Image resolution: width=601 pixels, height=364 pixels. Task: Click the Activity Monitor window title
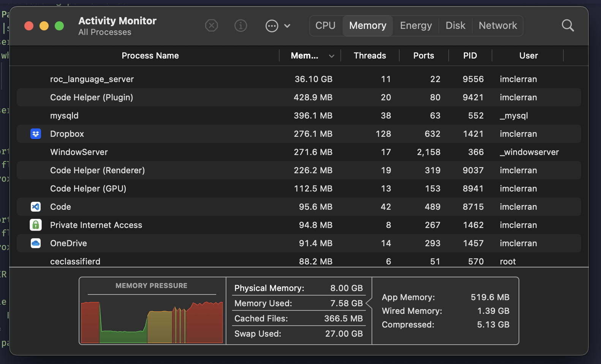(117, 21)
